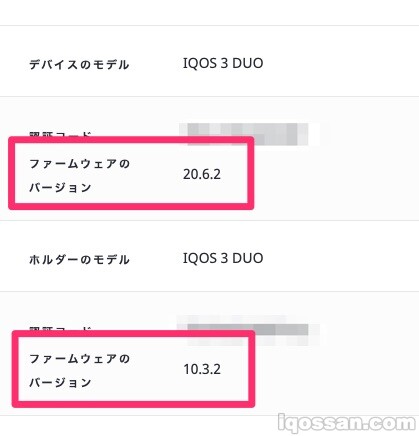Select the holder model value IQOS 3 DUO
This screenshot has width=419, height=436.
point(223,258)
